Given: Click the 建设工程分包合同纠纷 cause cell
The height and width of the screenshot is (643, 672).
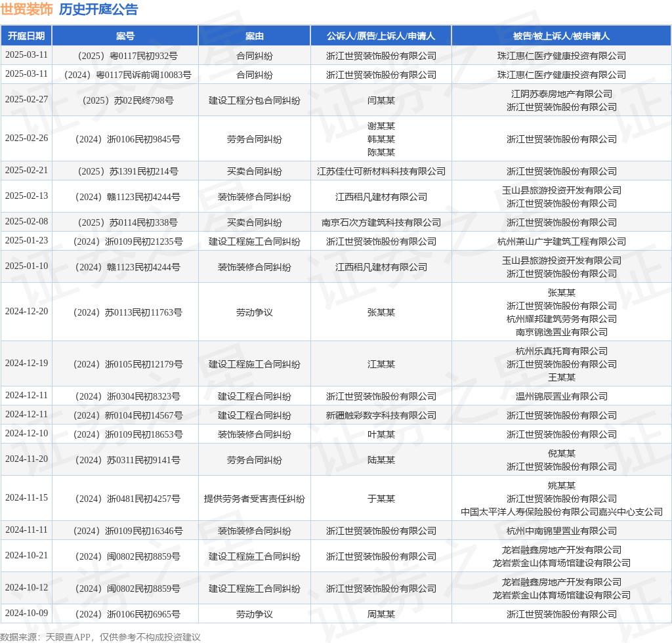Looking at the screenshot, I should pyautogui.click(x=254, y=100).
